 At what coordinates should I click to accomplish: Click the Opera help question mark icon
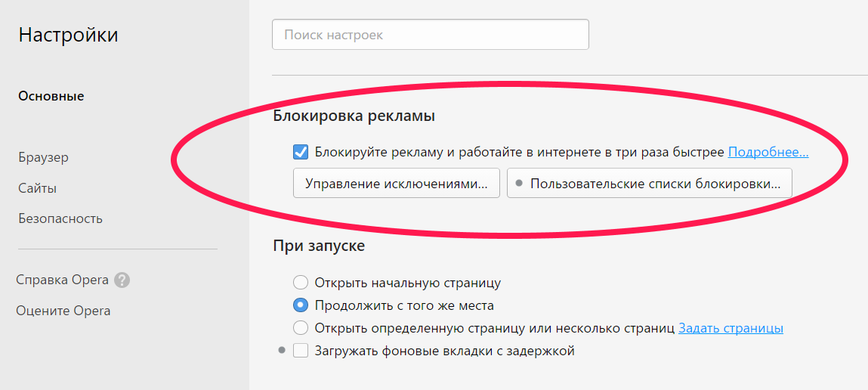click(x=122, y=280)
